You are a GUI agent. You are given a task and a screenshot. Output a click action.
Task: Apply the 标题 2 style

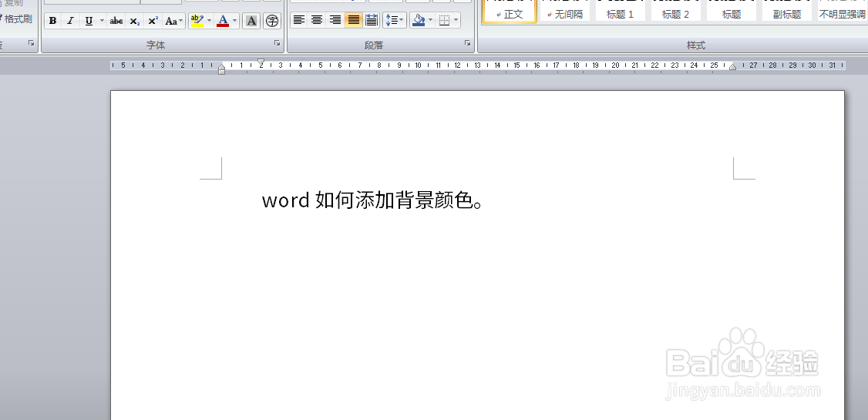(676, 12)
